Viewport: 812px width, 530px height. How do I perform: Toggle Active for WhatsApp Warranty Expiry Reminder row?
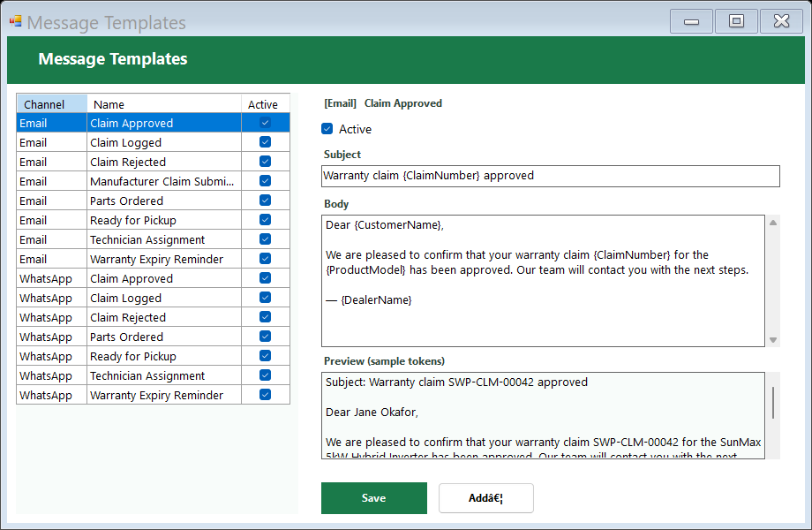[x=265, y=395]
